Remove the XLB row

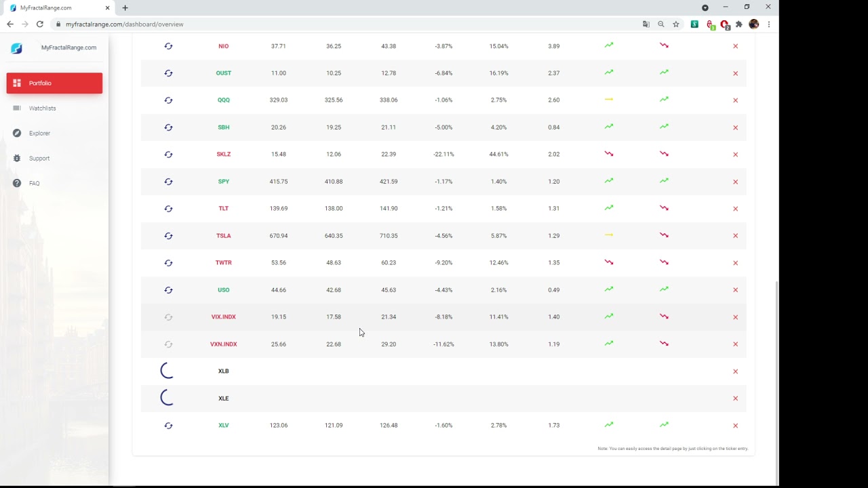coord(735,371)
